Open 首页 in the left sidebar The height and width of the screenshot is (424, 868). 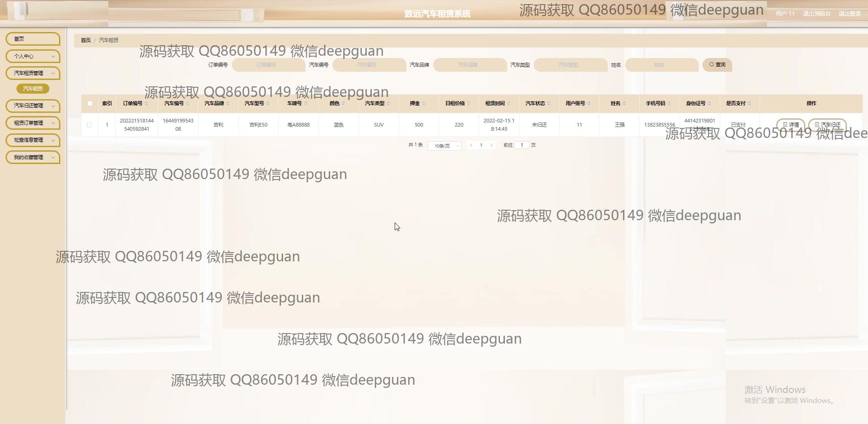tap(33, 39)
